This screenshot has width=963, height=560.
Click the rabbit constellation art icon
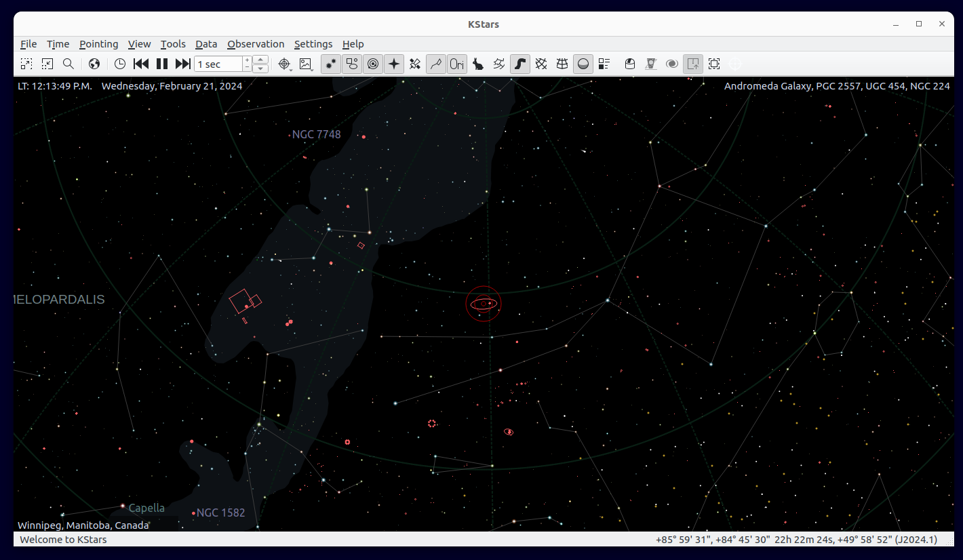click(478, 64)
